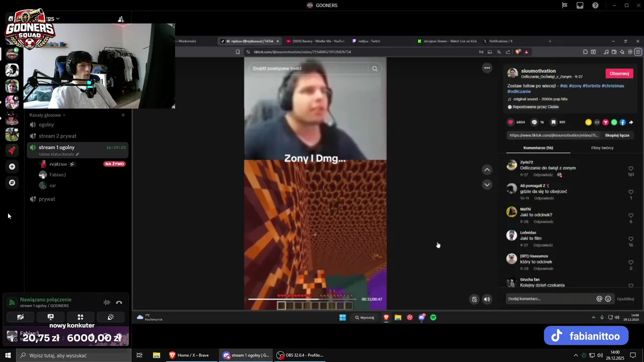Select the Watch Live on Kick tab
Image resolution: width=644 pixels, height=362 pixels.
[x=447, y=41]
